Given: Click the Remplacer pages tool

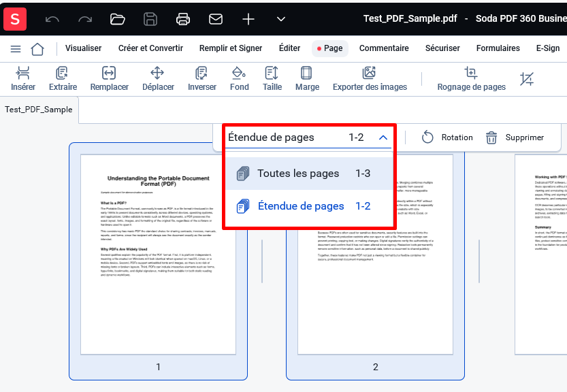Looking at the screenshot, I should [109, 78].
